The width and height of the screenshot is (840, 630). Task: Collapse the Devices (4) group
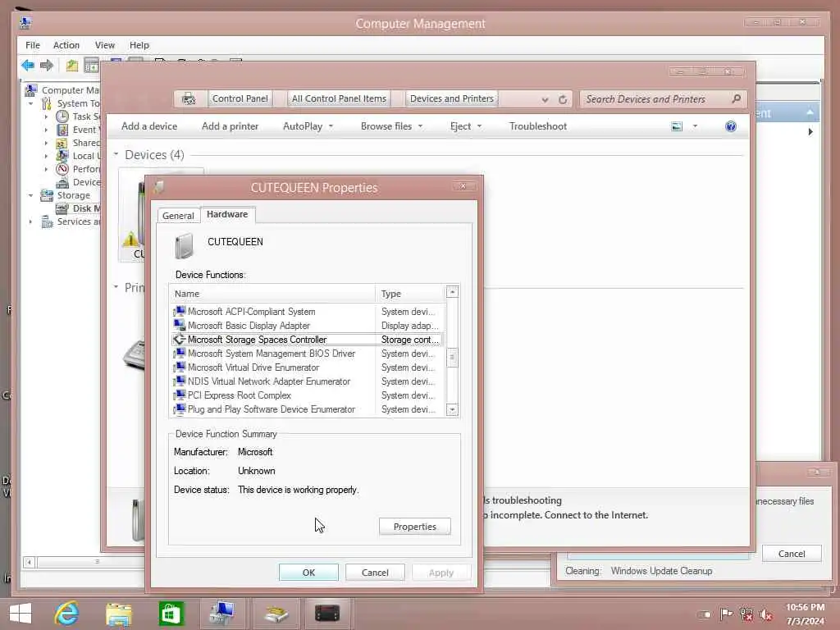click(116, 154)
